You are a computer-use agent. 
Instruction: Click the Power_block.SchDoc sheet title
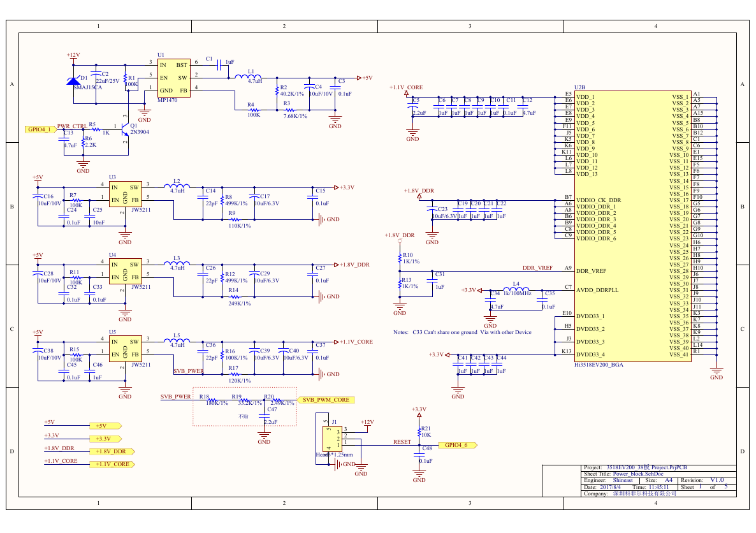click(x=638, y=474)
